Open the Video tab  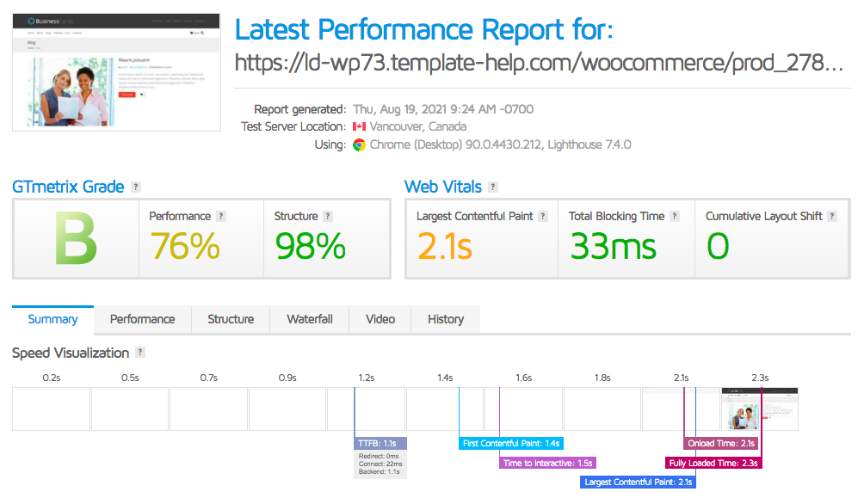click(380, 319)
